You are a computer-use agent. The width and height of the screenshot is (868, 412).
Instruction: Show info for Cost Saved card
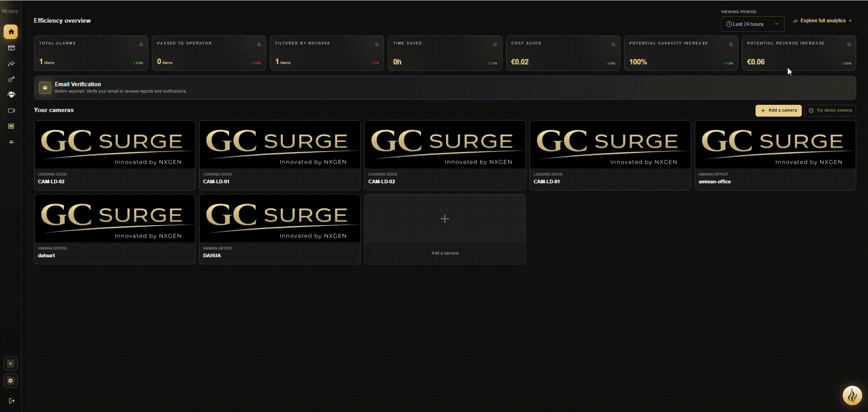pos(613,44)
